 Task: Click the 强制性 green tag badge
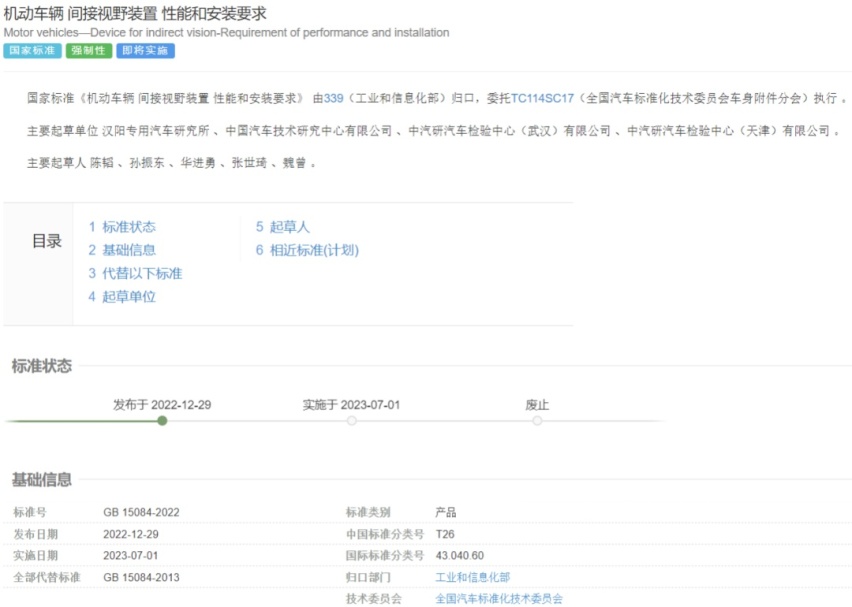(89, 51)
